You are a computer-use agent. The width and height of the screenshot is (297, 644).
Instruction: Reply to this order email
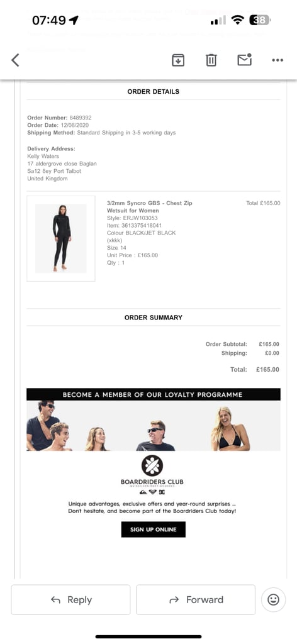point(70,599)
